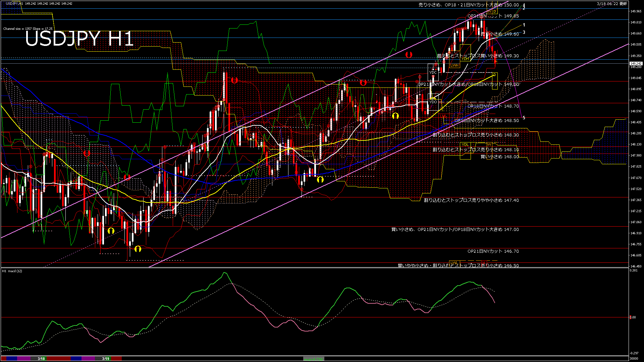Select forecast line endpoint number 3

point(524,33)
